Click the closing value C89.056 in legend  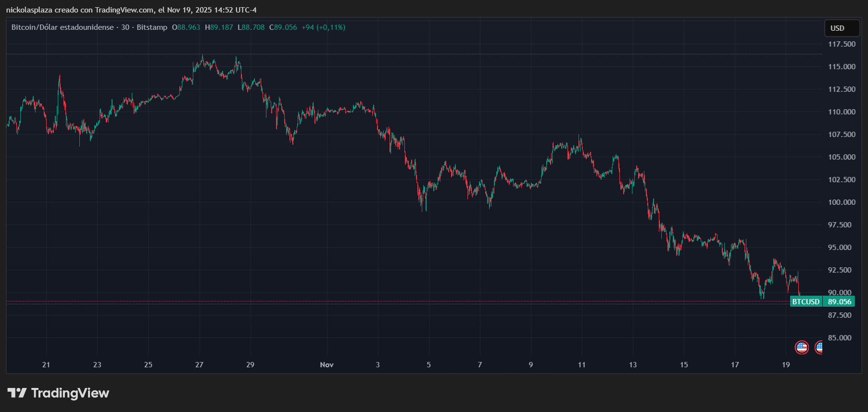(x=283, y=27)
